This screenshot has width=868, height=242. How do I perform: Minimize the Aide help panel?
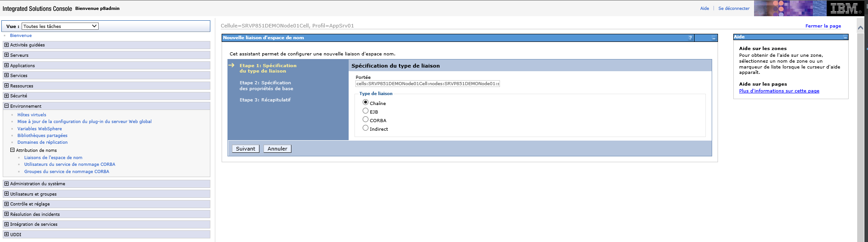(845, 37)
